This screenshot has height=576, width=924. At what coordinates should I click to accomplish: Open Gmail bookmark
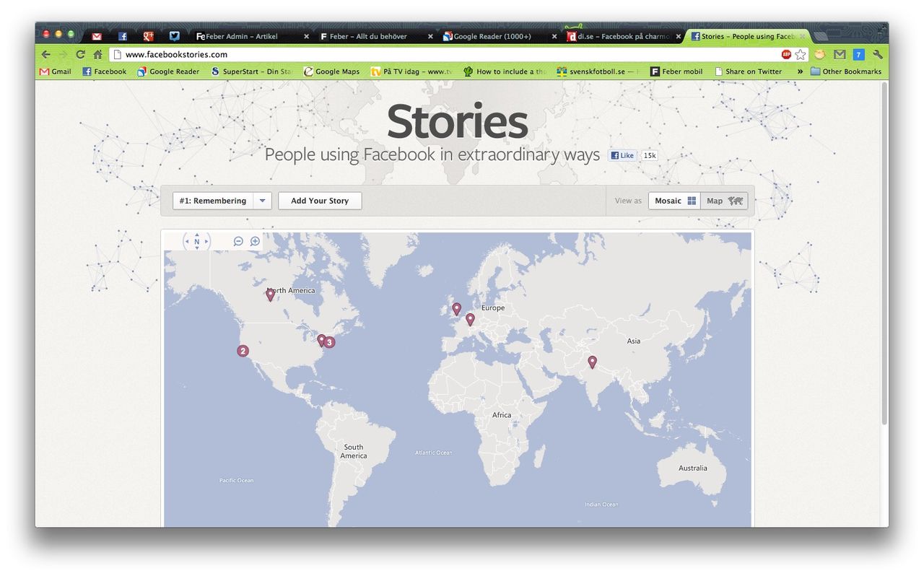click(56, 71)
